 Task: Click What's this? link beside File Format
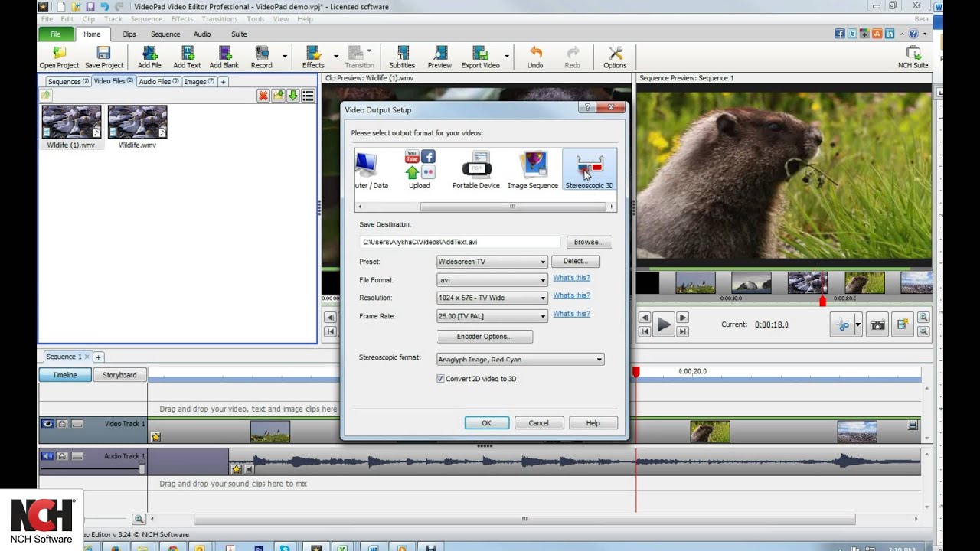pos(572,278)
